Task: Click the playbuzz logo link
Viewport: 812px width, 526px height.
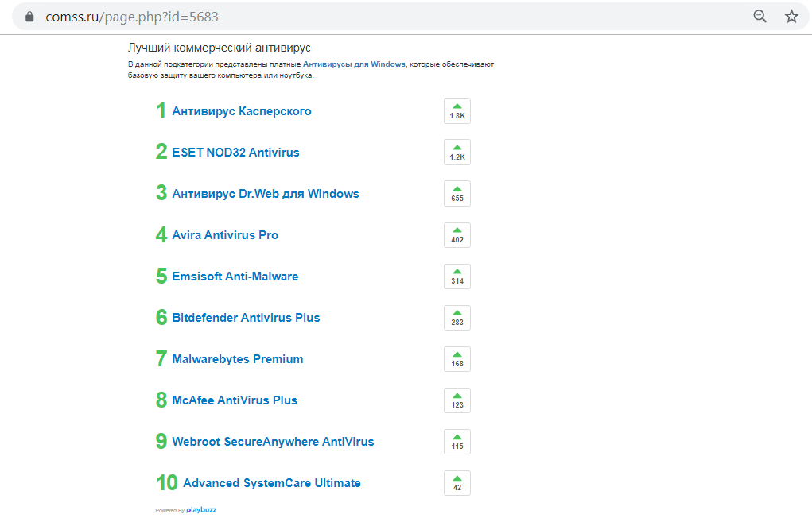Action: pyautogui.click(x=201, y=510)
